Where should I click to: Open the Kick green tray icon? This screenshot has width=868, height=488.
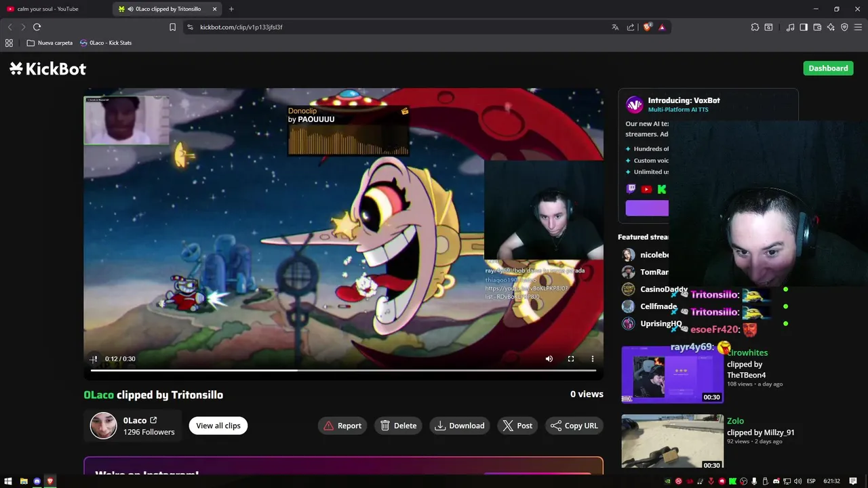click(732, 481)
